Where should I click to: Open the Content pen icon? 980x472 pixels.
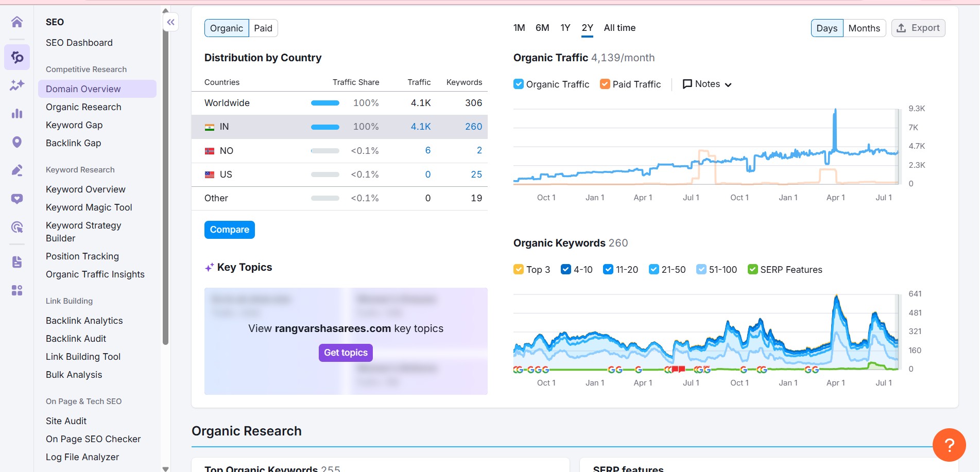[17, 170]
